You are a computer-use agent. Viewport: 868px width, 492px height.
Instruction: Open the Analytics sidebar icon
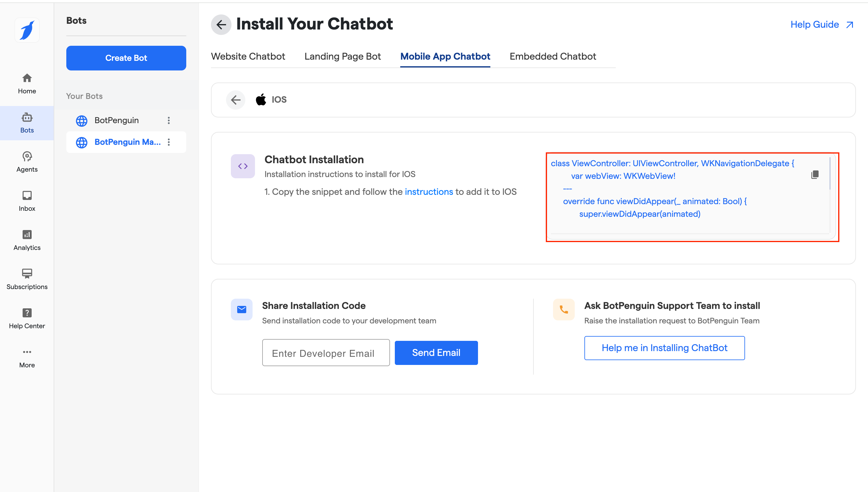[27, 235]
